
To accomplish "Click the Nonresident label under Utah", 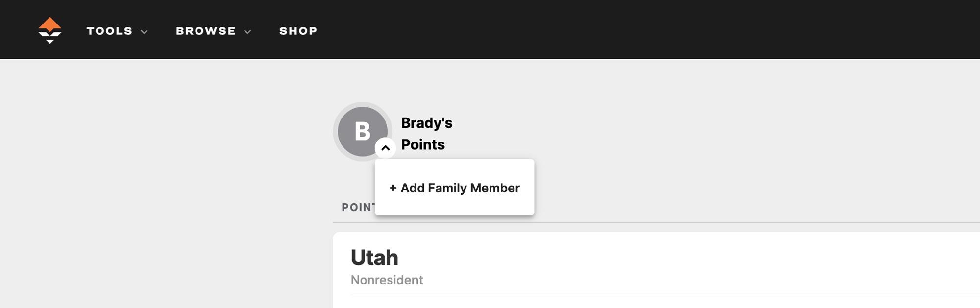I will click(387, 280).
